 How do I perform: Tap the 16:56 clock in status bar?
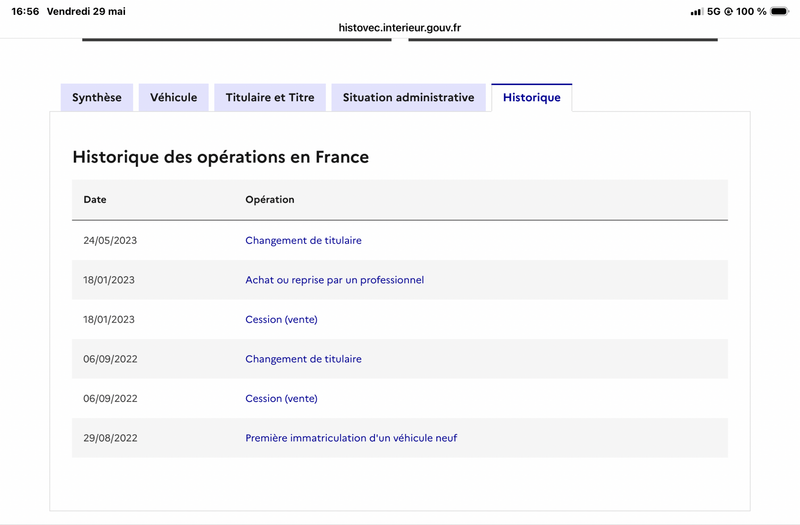26,11
